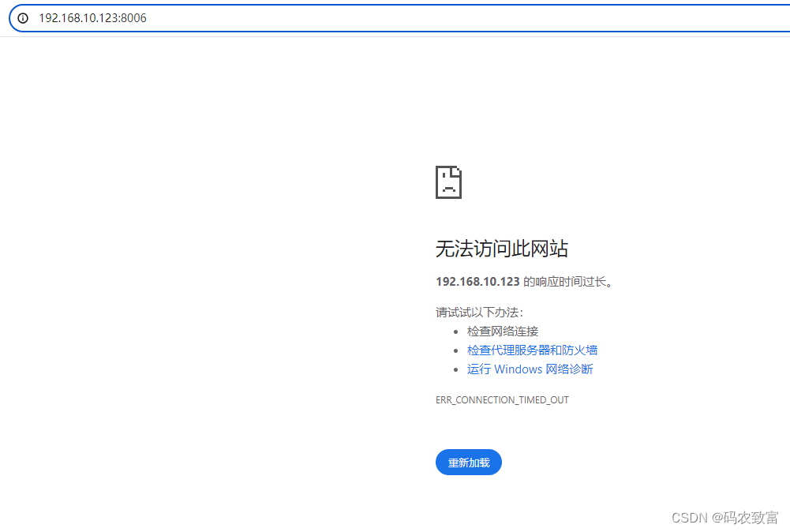790x532 pixels.
Task: Click the address bar showing 192.168.10.123:8006
Action: pos(399,18)
